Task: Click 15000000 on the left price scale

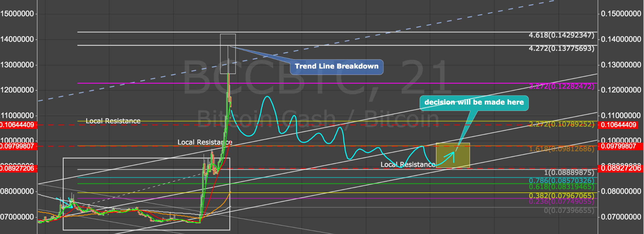Action: point(17,14)
